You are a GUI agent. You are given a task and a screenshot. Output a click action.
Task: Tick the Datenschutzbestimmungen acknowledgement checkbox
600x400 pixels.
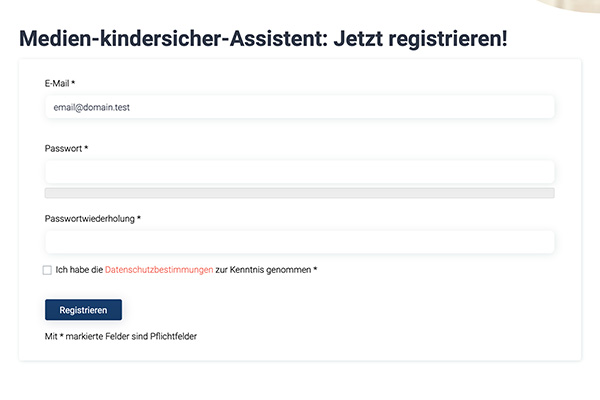[47, 270]
